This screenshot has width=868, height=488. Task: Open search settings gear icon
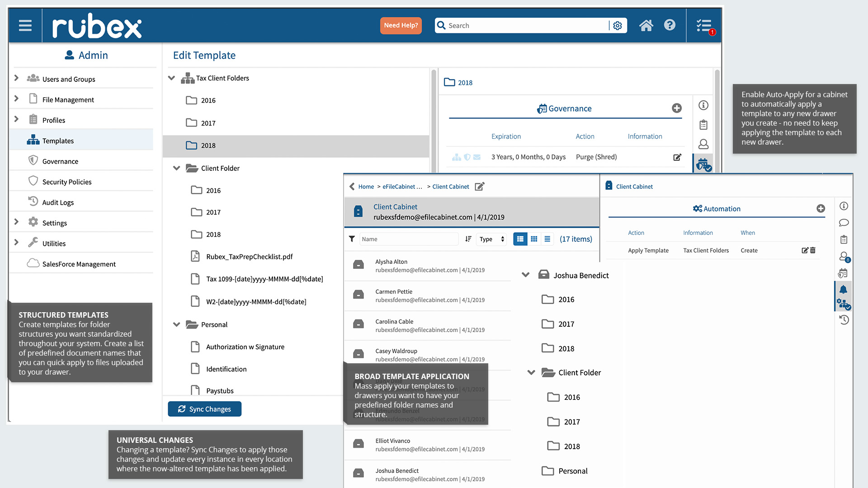coord(618,26)
